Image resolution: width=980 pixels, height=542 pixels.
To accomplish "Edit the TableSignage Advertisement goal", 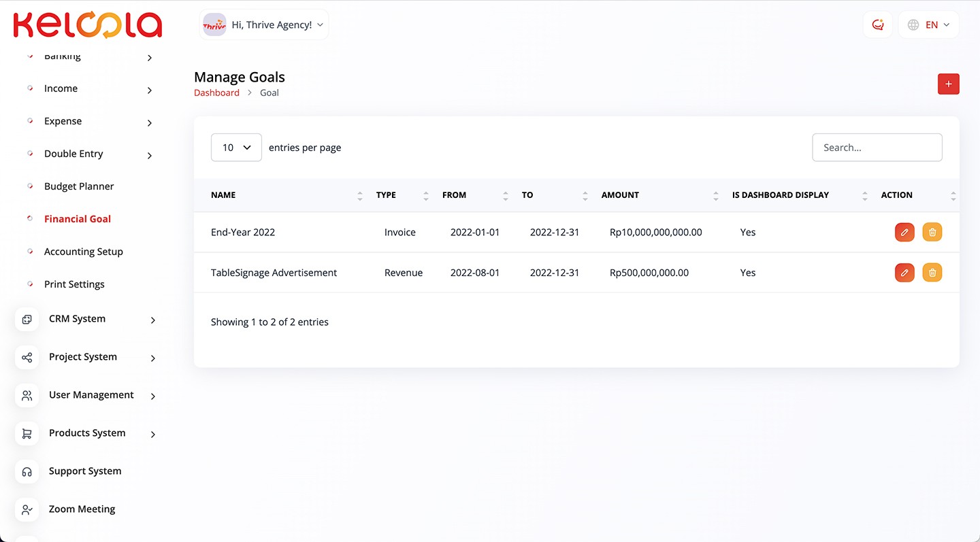I will (x=904, y=273).
